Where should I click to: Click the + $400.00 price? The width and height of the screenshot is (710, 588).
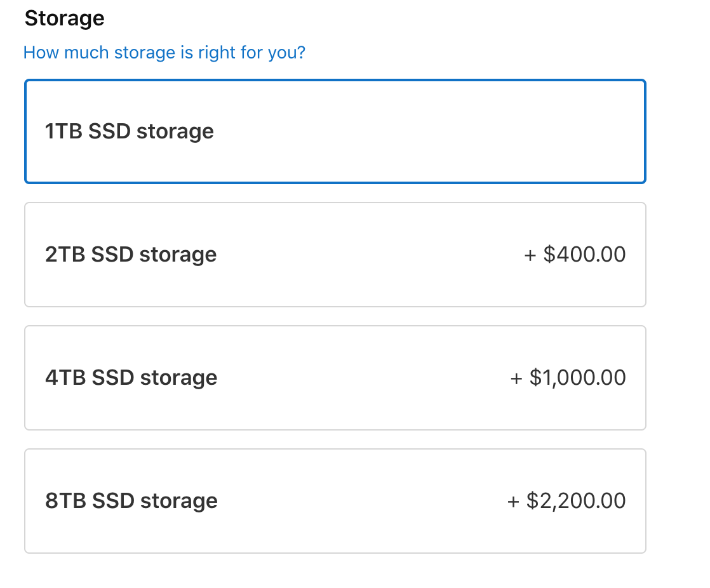(x=575, y=255)
